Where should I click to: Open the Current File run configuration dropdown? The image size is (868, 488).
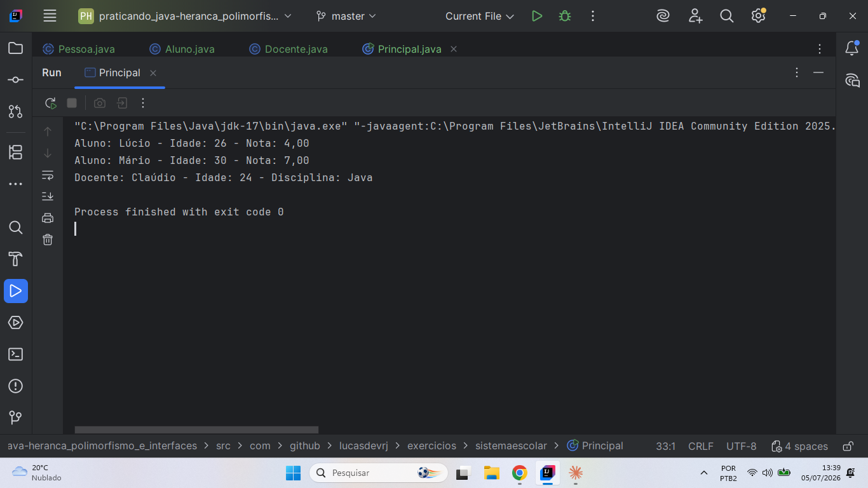(x=480, y=17)
